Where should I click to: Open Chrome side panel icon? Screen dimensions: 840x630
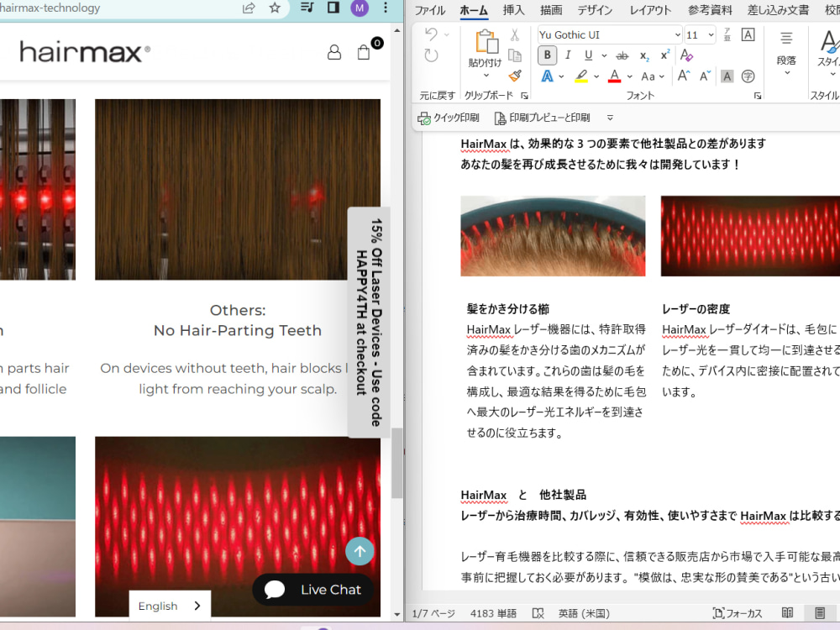pyautogui.click(x=333, y=8)
